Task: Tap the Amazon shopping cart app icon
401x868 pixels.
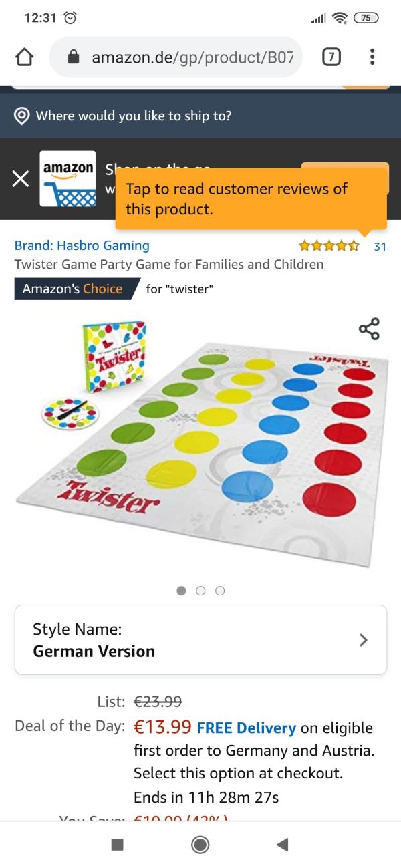Action: click(68, 178)
